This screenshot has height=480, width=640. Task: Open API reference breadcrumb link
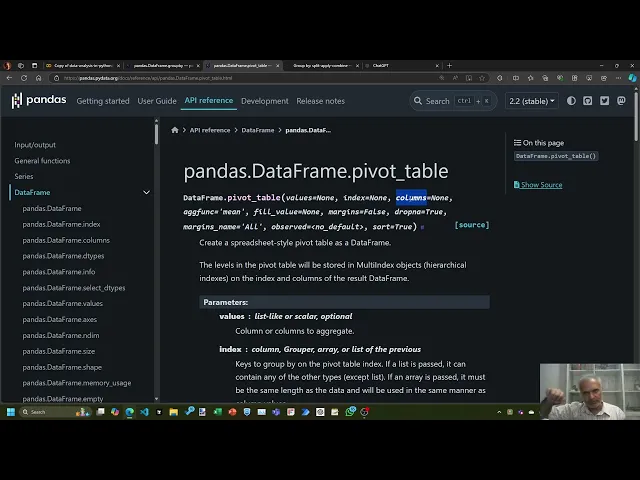[210, 130]
